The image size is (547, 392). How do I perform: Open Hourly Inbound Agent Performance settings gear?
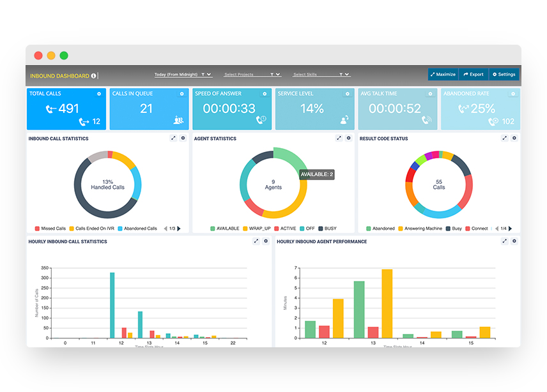click(x=514, y=241)
